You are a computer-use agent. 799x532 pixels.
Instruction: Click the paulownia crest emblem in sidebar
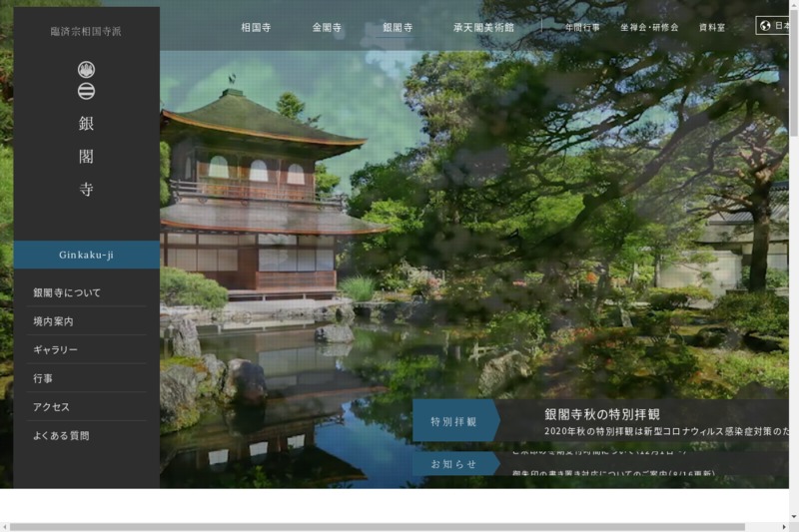pyautogui.click(x=86, y=70)
